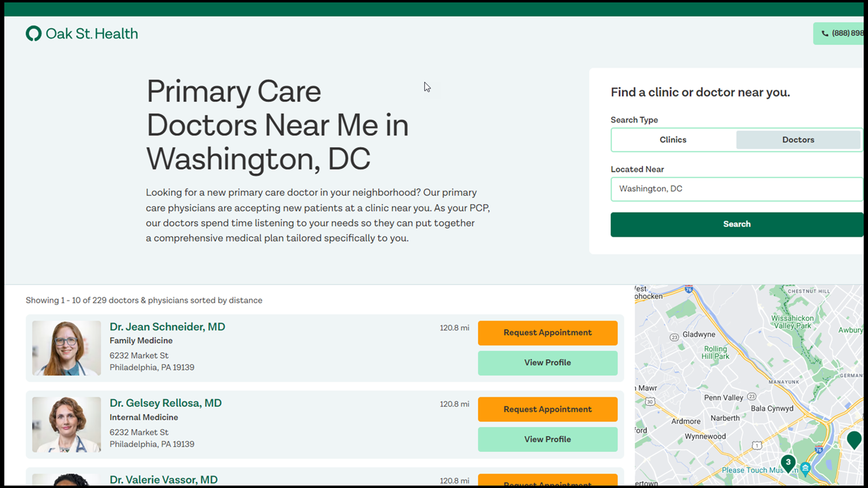Click the Please Touch Museum map icon
868x488 pixels.
pos(806,468)
